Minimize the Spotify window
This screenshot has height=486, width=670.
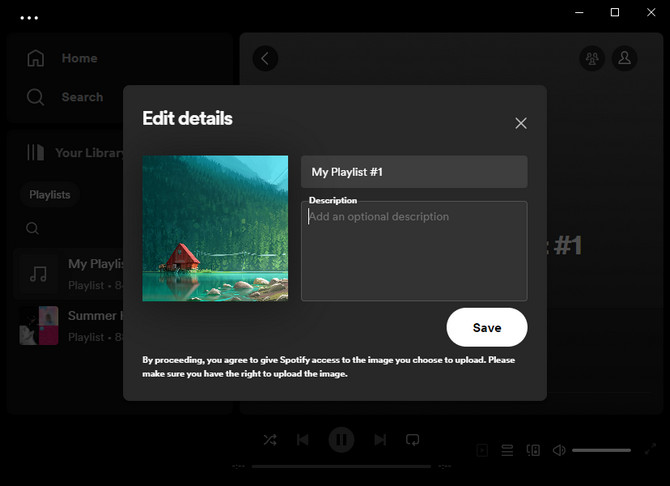click(x=579, y=12)
